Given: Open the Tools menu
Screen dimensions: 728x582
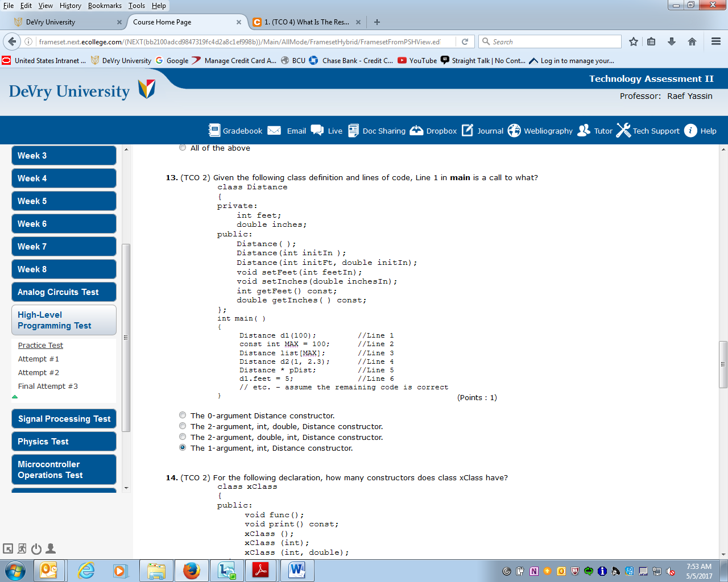Looking at the screenshot, I should click(136, 5).
